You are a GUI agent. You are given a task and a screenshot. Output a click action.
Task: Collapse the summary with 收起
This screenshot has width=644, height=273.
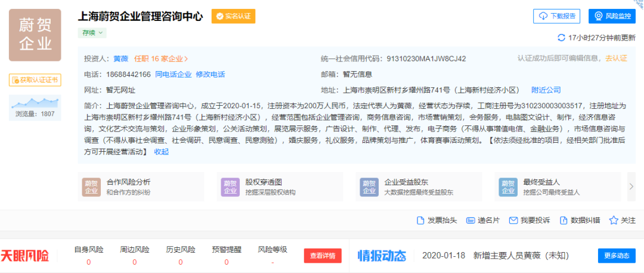point(161,152)
